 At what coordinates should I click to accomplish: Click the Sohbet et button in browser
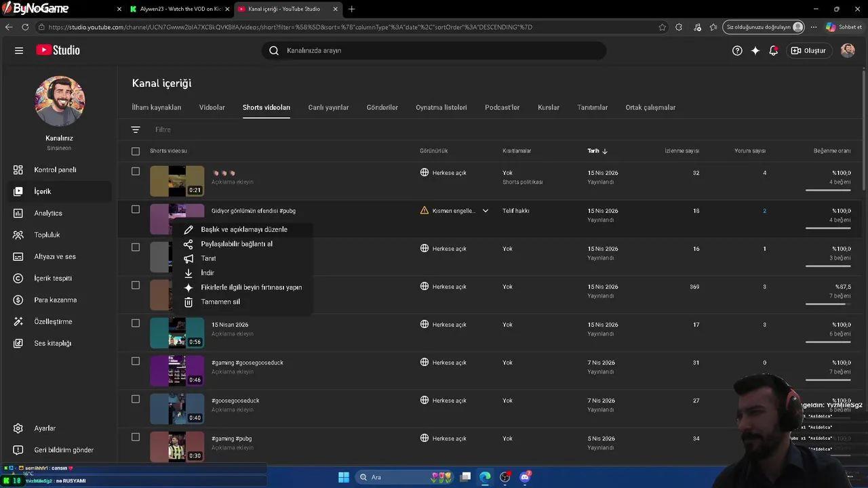click(844, 27)
